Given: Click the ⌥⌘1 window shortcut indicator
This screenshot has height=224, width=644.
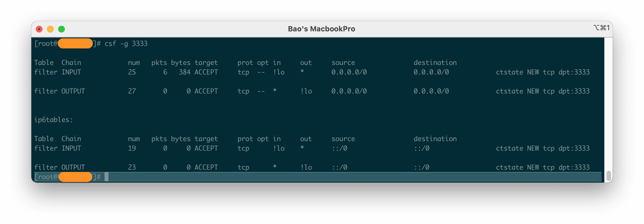Looking at the screenshot, I should click(x=601, y=28).
